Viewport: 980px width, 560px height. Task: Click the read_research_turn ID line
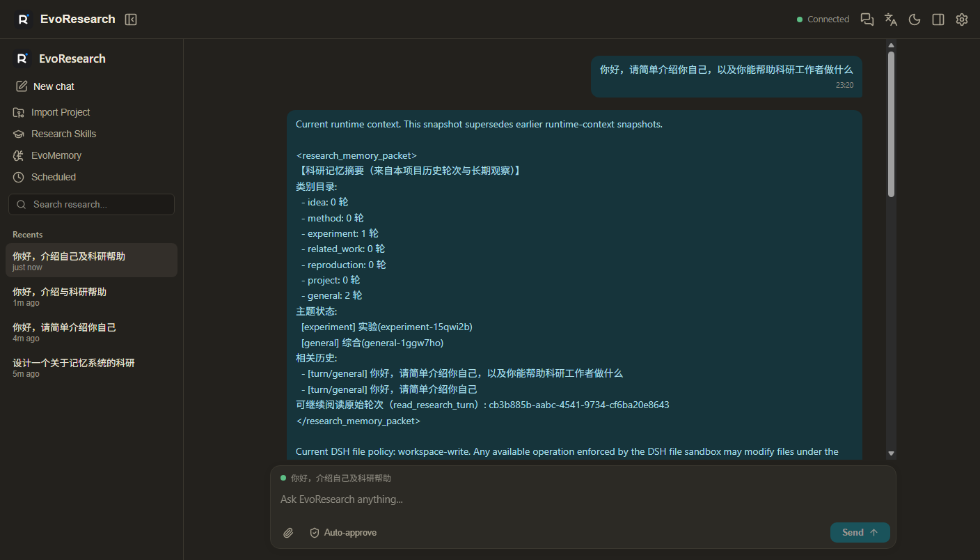(x=482, y=405)
